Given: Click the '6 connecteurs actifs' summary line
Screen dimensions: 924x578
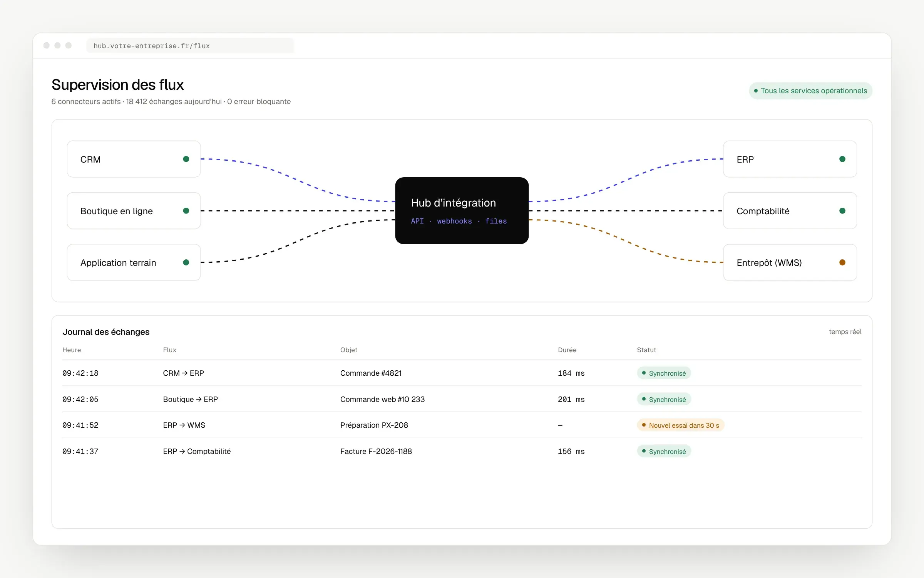Looking at the screenshot, I should pos(171,102).
